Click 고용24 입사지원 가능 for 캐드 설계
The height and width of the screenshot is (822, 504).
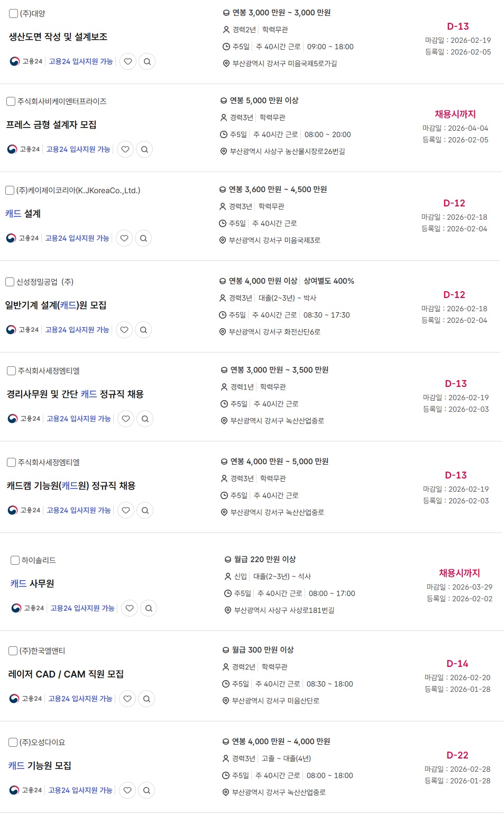77,238
